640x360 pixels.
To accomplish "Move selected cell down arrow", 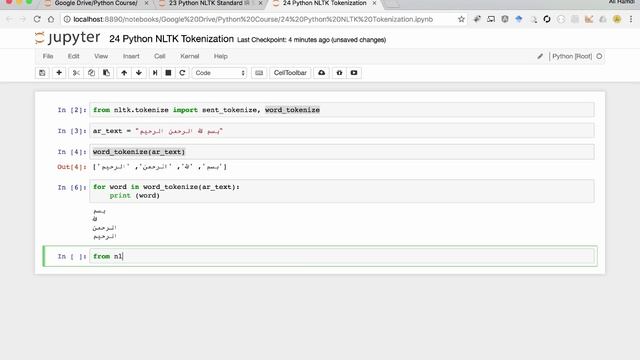I will [139, 73].
